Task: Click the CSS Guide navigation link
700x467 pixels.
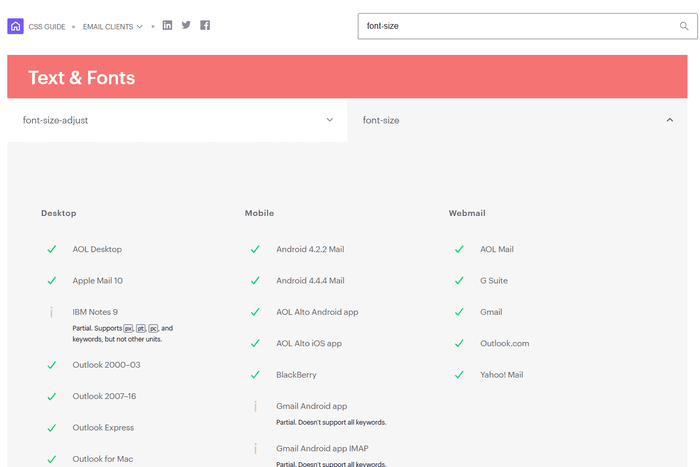Action: coord(47,27)
